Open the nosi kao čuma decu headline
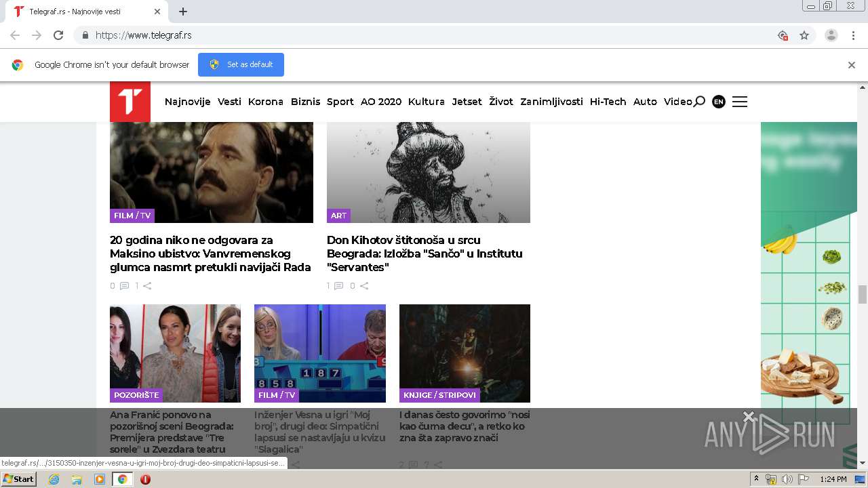Image resolution: width=868 pixels, height=488 pixels. 465,426
